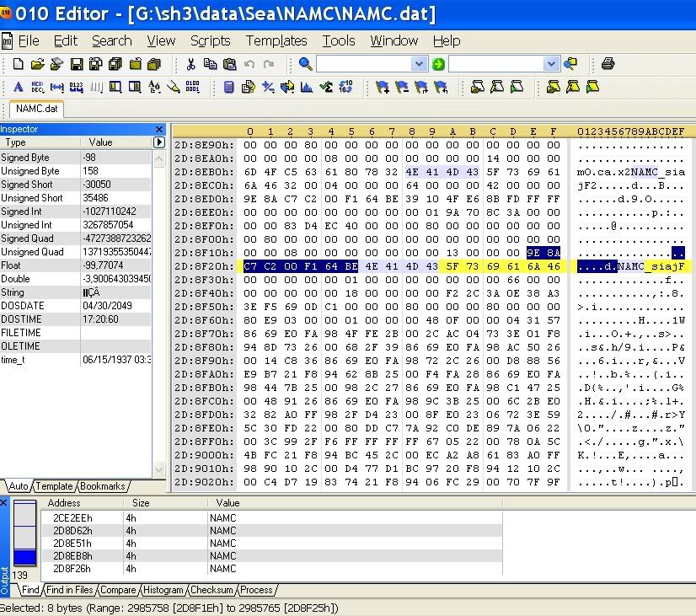Select the NAMC.dat file tab
696x616 pixels.
pyautogui.click(x=36, y=109)
